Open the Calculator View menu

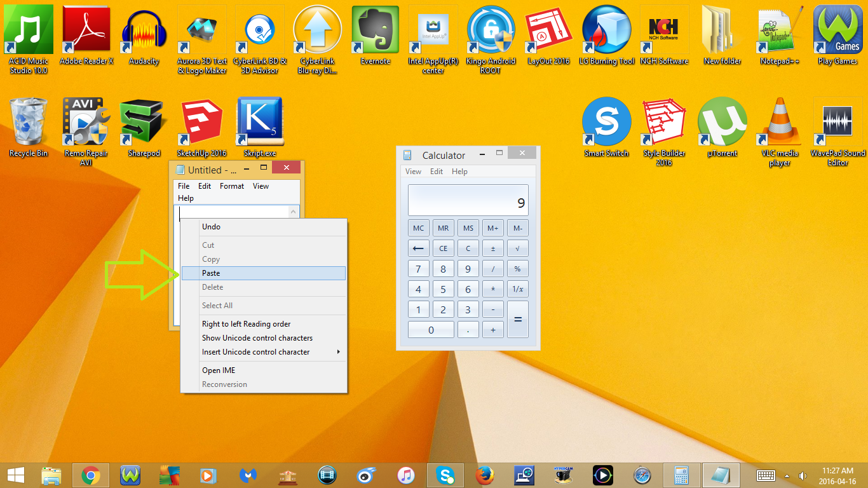tap(413, 171)
